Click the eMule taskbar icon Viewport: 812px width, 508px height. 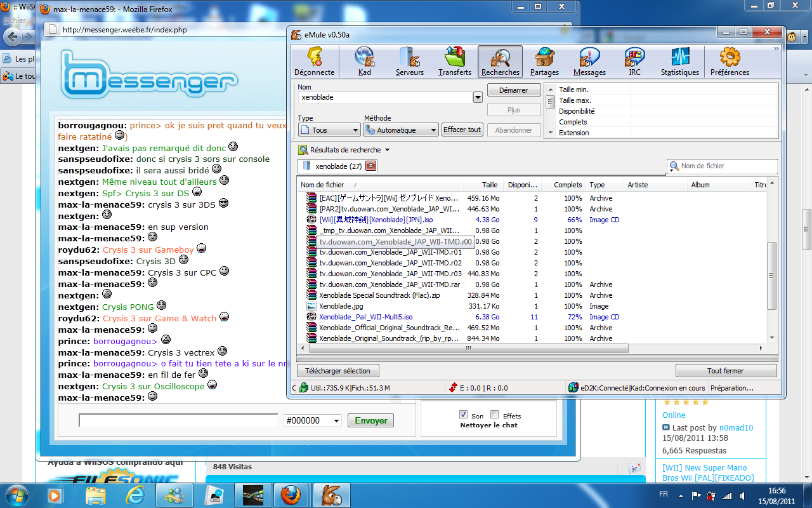[x=331, y=495]
